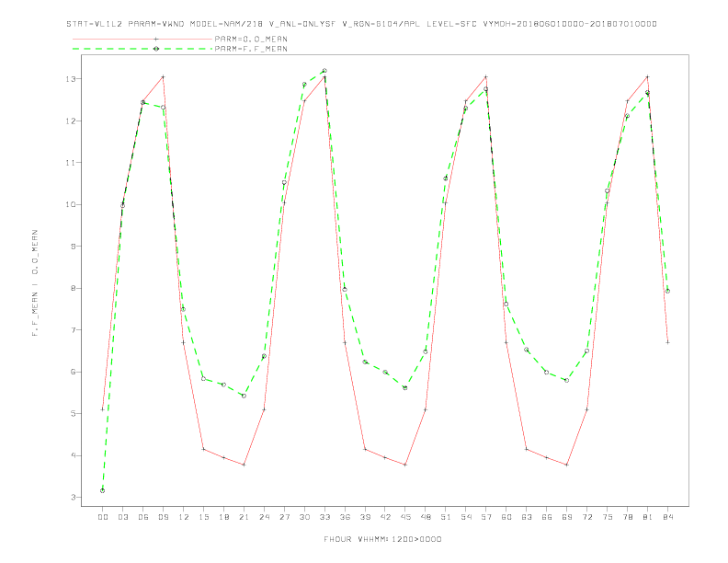Click the y-axis tick label 12

(x=70, y=121)
